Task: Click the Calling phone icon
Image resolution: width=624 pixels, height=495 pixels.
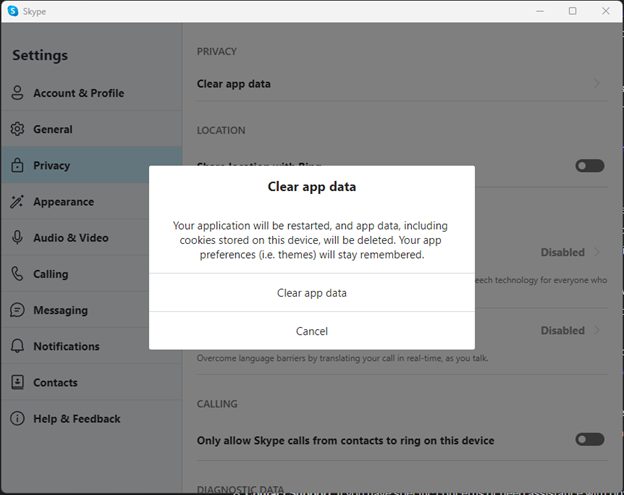Action: coord(17,274)
